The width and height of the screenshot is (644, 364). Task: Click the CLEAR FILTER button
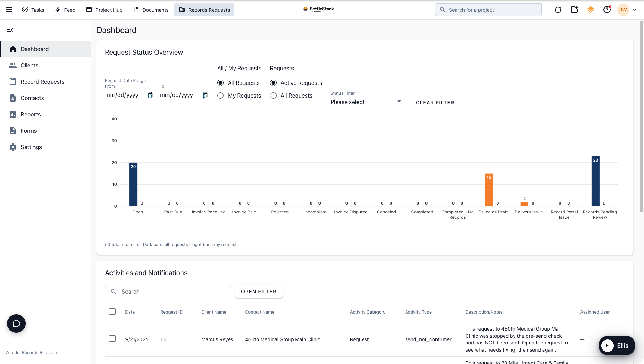click(x=435, y=103)
